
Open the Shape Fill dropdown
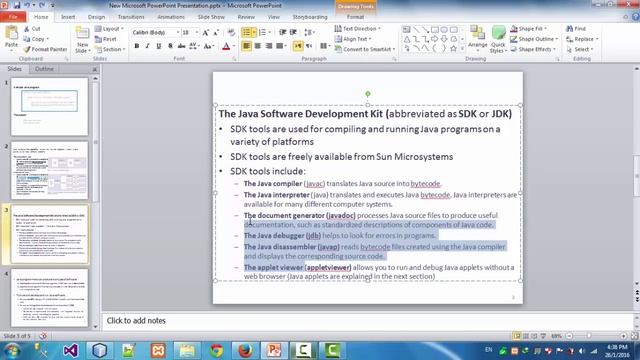coord(528,29)
